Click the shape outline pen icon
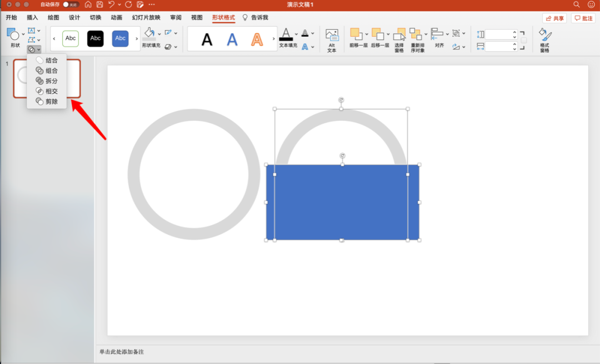Image resolution: width=600 pixels, height=364 pixels. (168, 33)
